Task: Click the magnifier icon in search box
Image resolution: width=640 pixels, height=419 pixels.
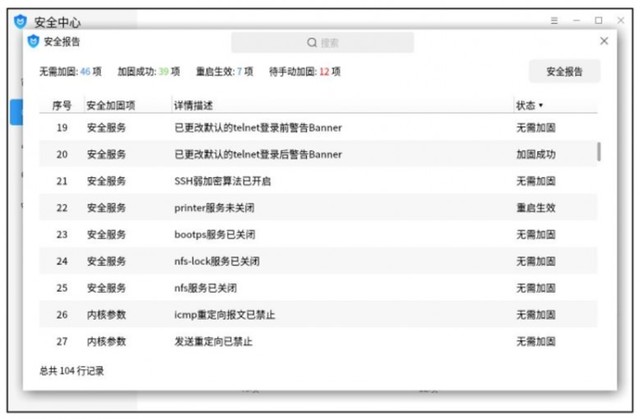Action: [312, 43]
